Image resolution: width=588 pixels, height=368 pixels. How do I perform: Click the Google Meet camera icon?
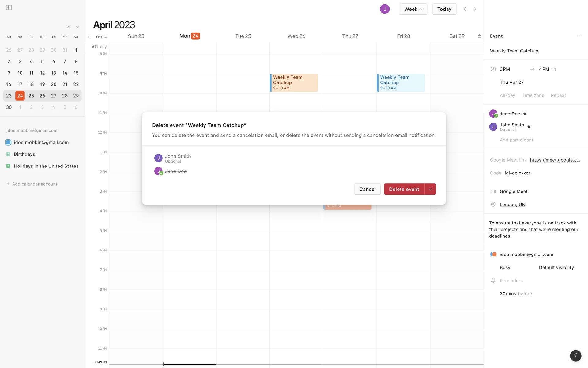[493, 191]
